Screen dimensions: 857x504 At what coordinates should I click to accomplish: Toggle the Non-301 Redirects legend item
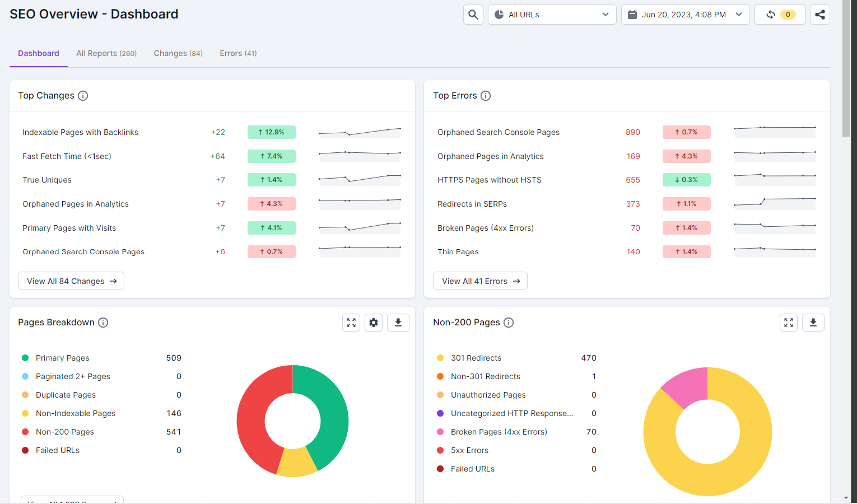pyautogui.click(x=478, y=376)
